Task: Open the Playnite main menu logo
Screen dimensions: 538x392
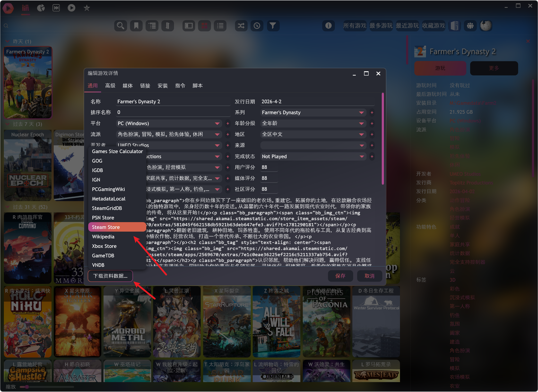Action: 8,8
